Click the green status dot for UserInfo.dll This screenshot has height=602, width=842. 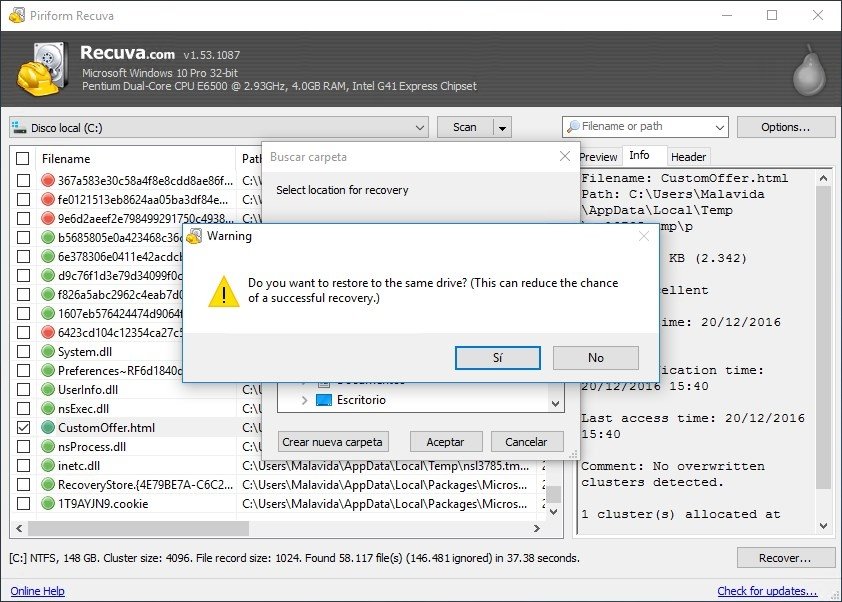(48, 389)
